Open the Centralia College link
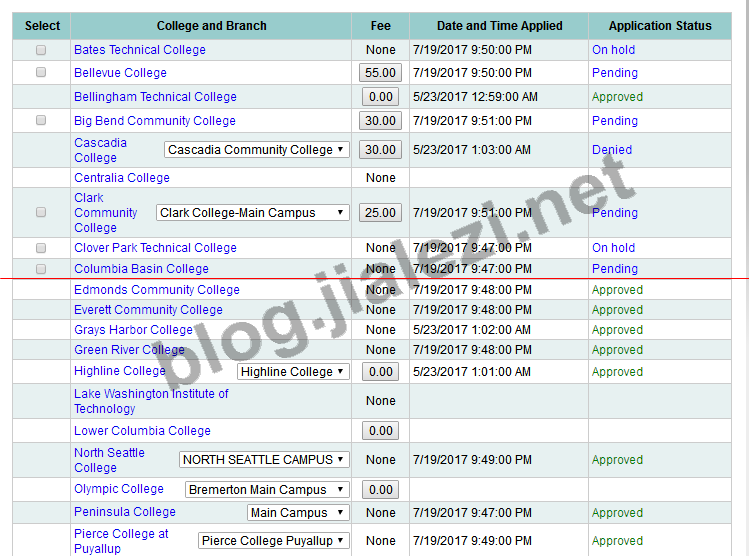The height and width of the screenshot is (556, 749). (122, 178)
